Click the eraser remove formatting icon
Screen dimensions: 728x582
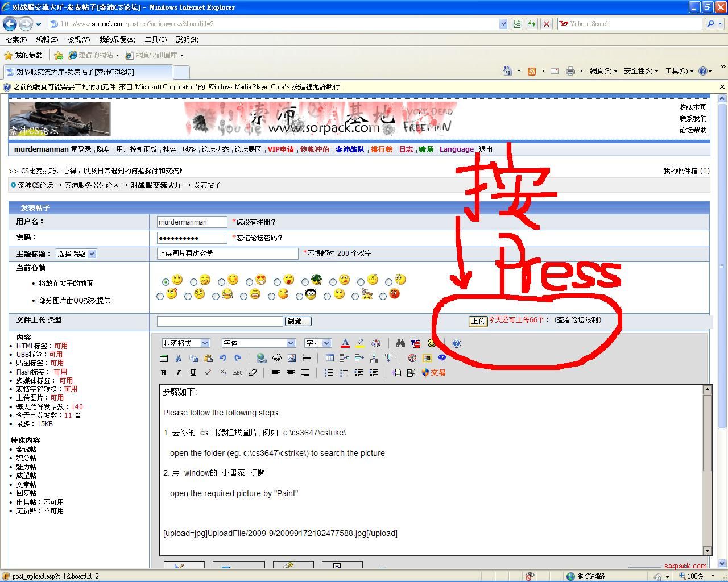253,373
